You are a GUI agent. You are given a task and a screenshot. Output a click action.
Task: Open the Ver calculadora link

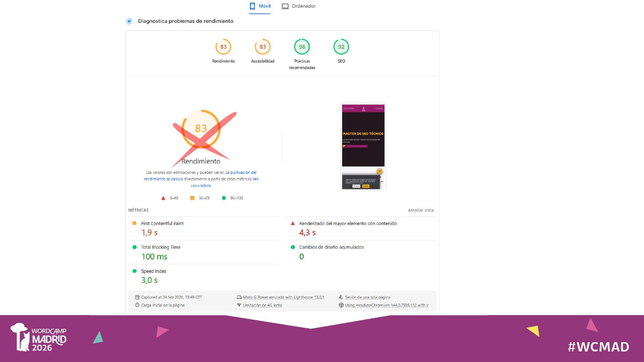pos(225,182)
